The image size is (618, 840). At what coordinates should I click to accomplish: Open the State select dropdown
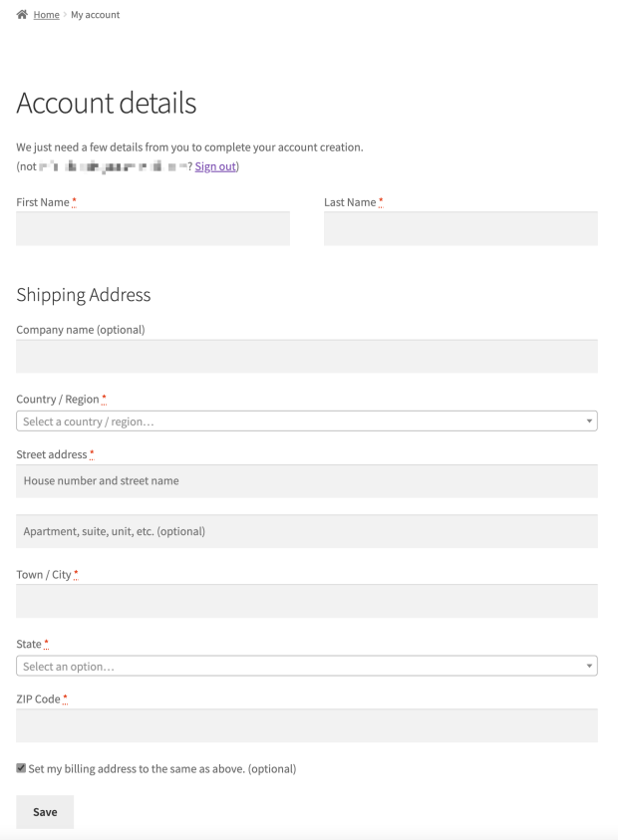pos(299,667)
